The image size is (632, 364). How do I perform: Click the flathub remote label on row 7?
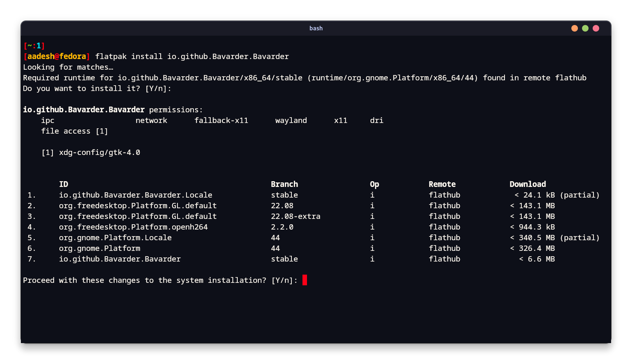click(x=444, y=259)
